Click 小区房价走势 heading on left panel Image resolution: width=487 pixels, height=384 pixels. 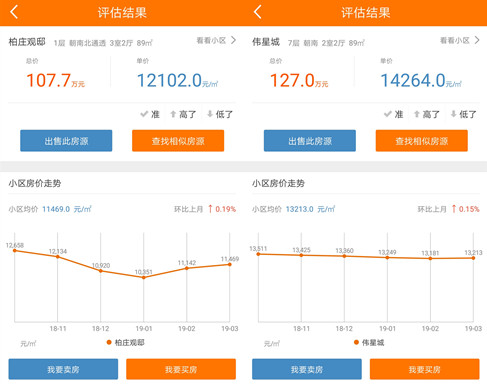click(x=35, y=183)
